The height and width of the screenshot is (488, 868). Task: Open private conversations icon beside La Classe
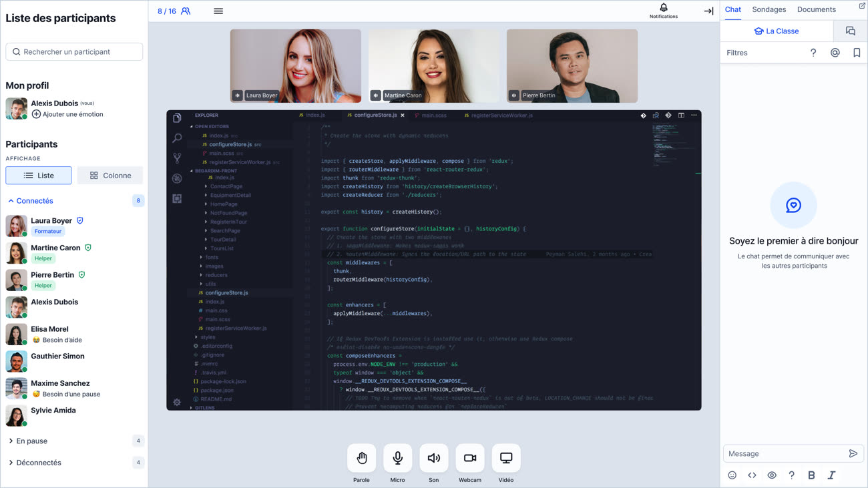click(x=850, y=31)
